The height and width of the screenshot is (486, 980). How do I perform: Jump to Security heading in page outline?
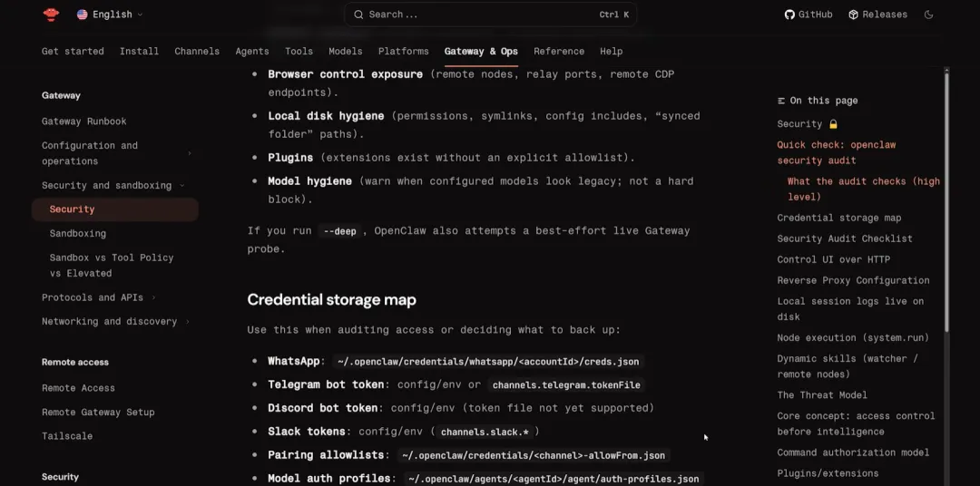coord(807,124)
